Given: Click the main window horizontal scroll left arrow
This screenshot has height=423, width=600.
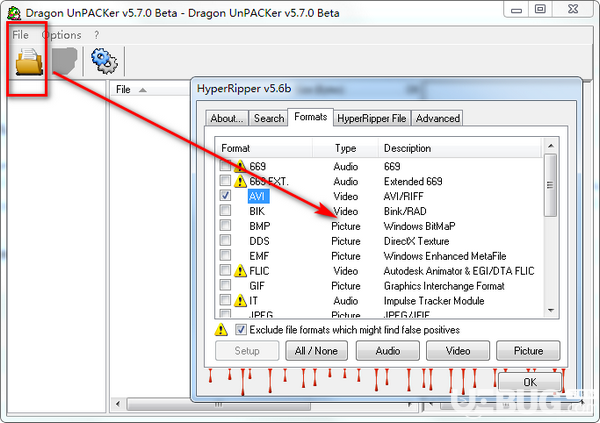Looking at the screenshot, I should [x=118, y=404].
